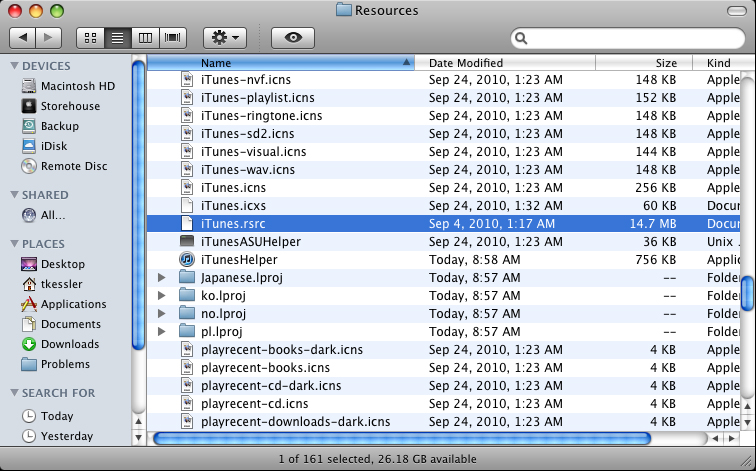Open the Action gear menu
The height and width of the screenshot is (471, 756).
point(225,38)
